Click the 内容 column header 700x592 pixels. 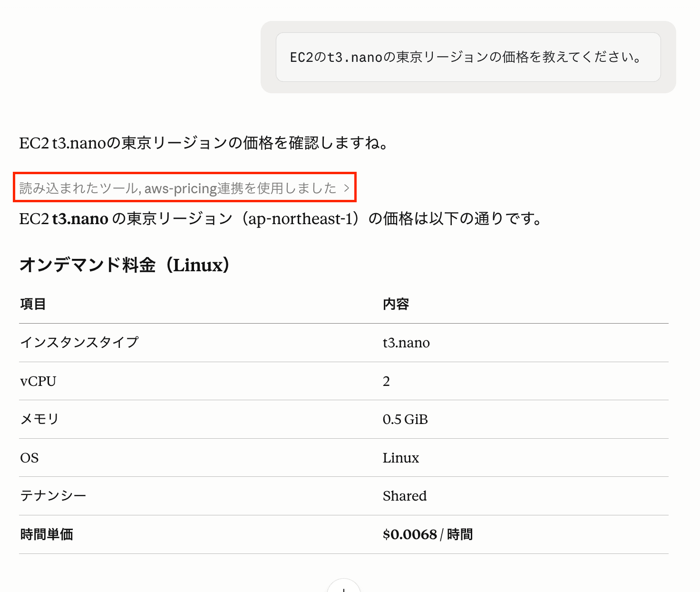click(x=396, y=304)
